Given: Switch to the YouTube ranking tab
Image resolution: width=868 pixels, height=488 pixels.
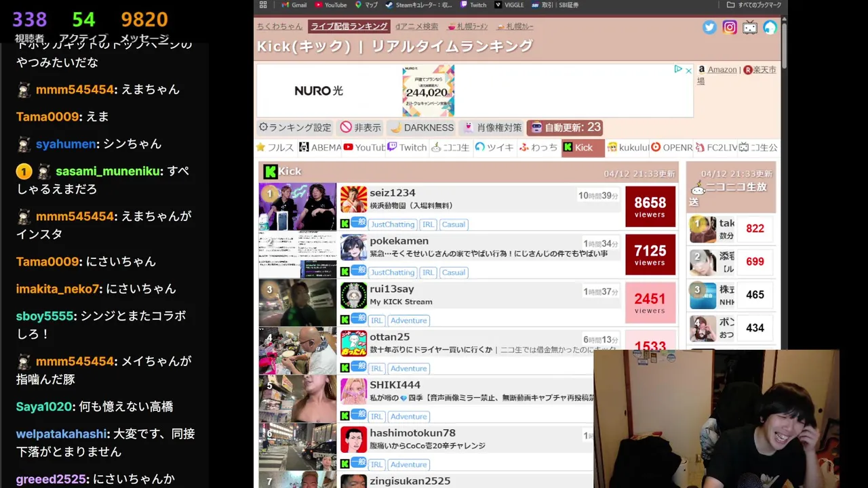Looking at the screenshot, I should coord(364,147).
